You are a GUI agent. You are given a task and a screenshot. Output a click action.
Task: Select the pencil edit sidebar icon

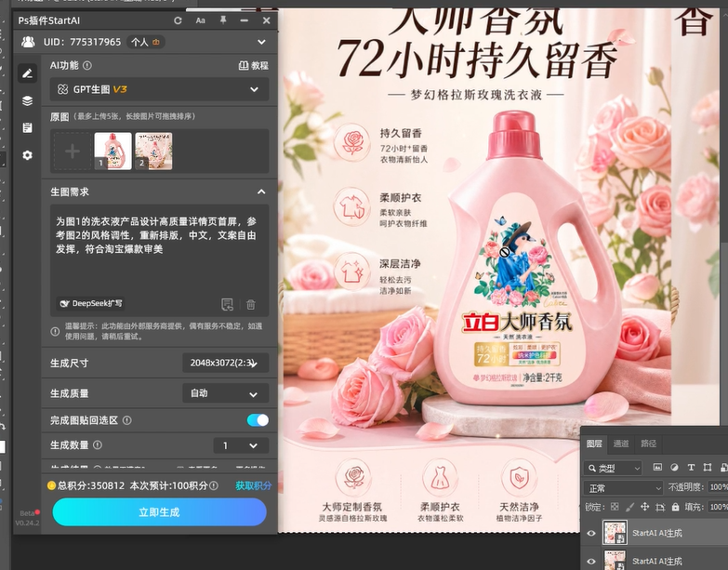point(27,73)
